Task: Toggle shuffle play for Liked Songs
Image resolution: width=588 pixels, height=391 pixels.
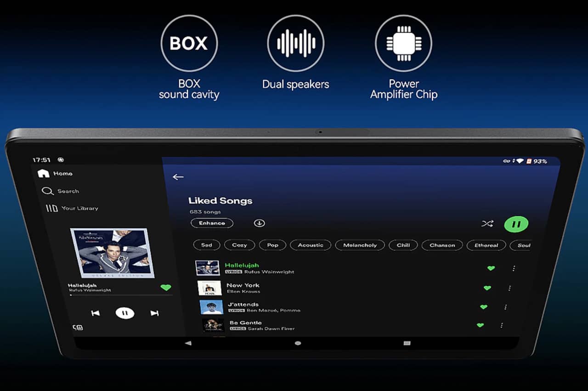Action: [487, 224]
